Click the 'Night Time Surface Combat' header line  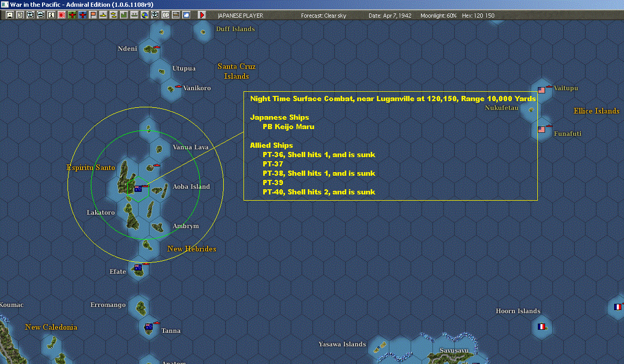click(x=393, y=99)
